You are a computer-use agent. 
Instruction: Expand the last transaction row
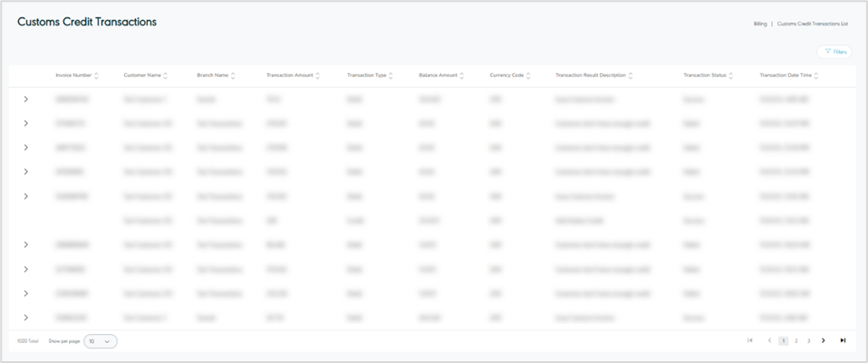[x=25, y=318]
